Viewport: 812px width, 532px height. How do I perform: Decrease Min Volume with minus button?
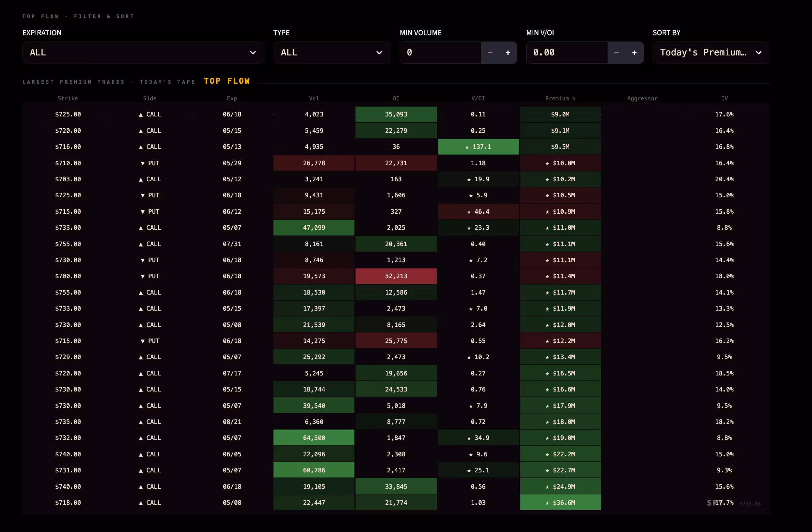click(x=490, y=53)
